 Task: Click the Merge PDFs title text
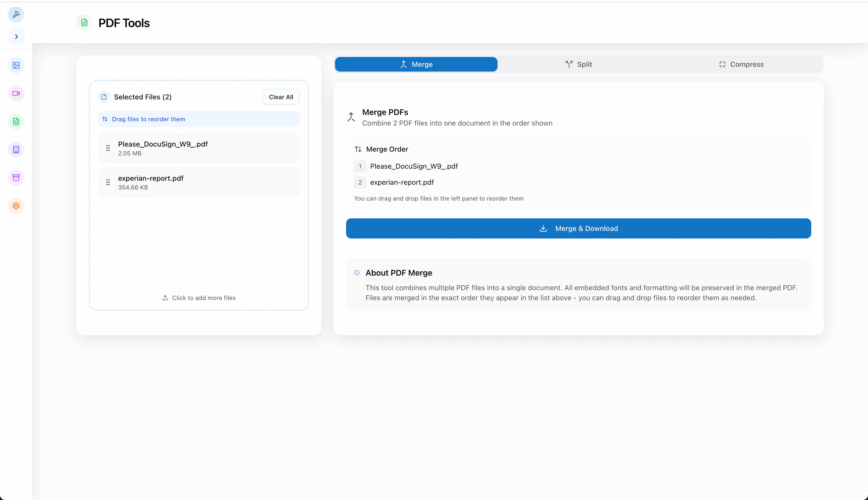pyautogui.click(x=385, y=112)
